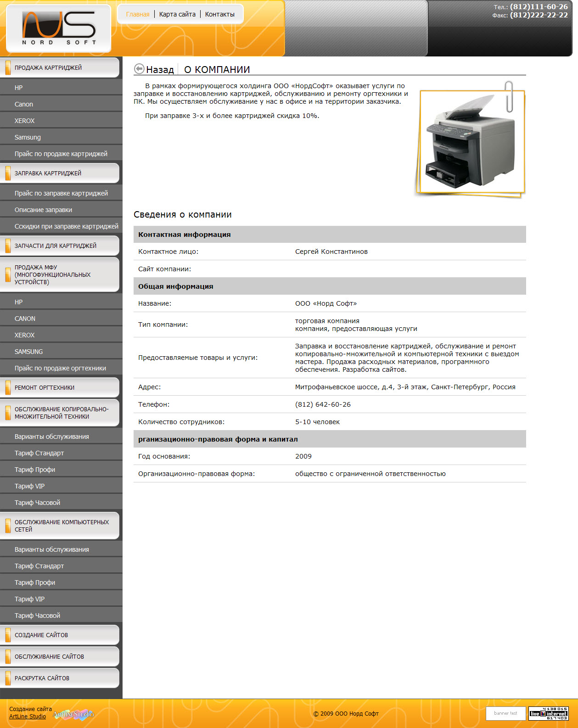This screenshot has height=728, width=578.
Task: Open Описание заправки
Action: click(61, 210)
